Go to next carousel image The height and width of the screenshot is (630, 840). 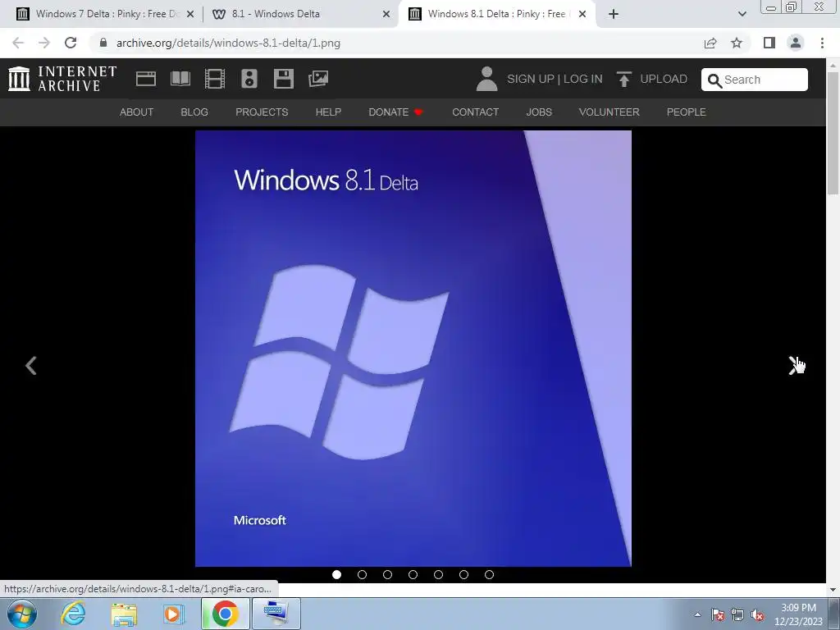pyautogui.click(x=793, y=366)
